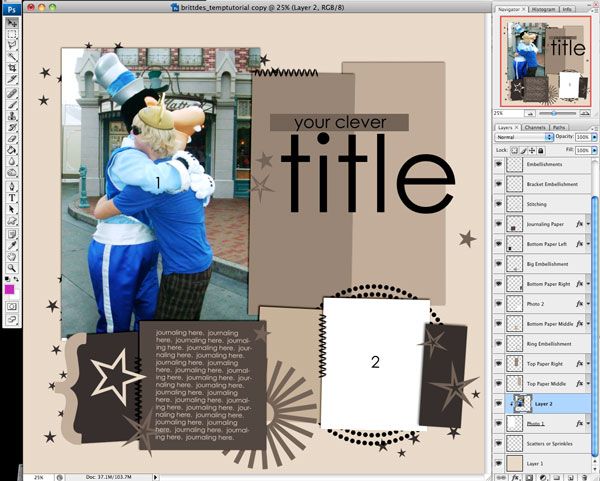Expand effects of Top Paper Middle layer
This screenshot has width=600, height=481.
588,383
